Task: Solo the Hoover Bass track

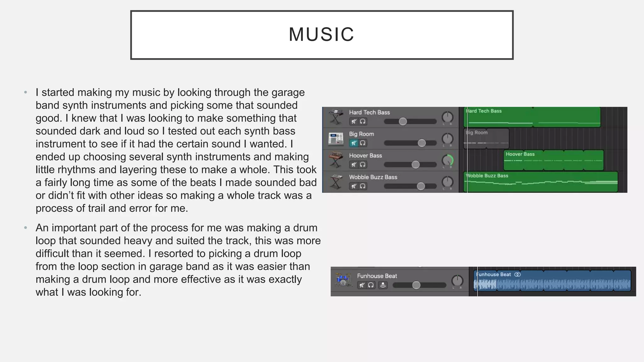Action: pyautogui.click(x=363, y=164)
